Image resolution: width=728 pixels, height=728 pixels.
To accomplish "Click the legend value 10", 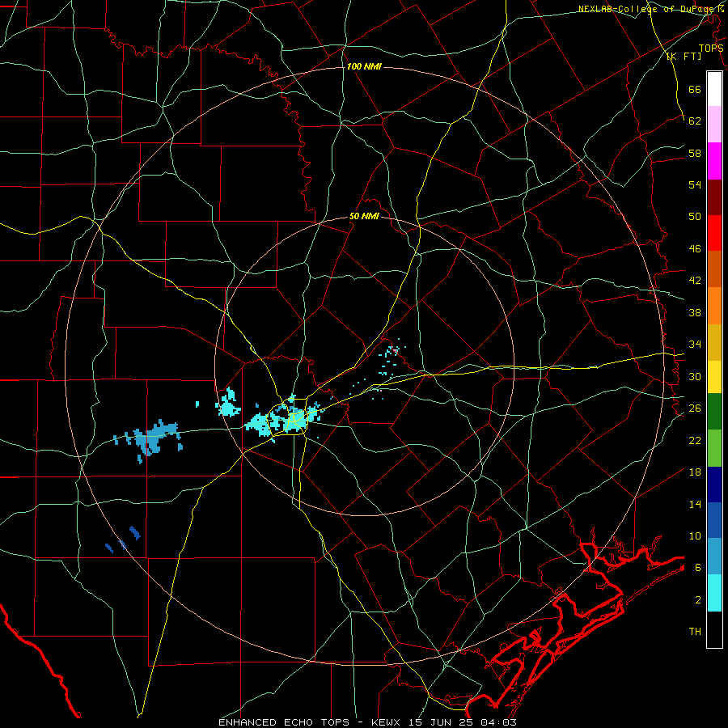I will point(695,536).
